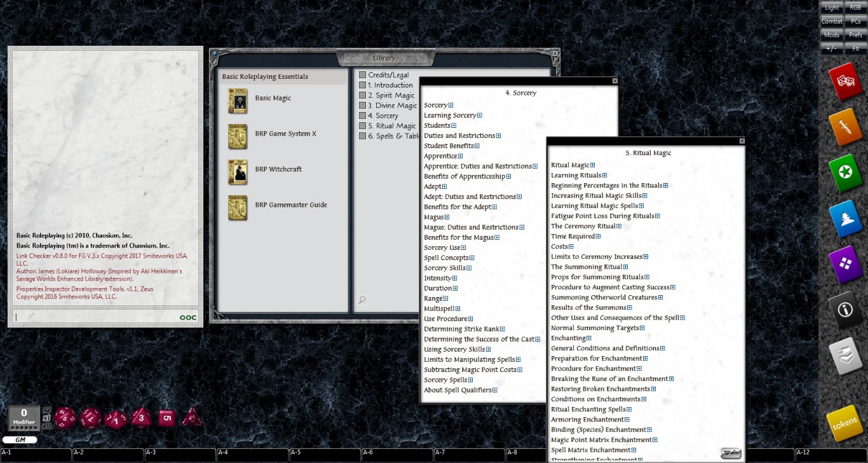The height and width of the screenshot is (463, 868).
Task: Click the ooc chat button
Action: coord(187,317)
